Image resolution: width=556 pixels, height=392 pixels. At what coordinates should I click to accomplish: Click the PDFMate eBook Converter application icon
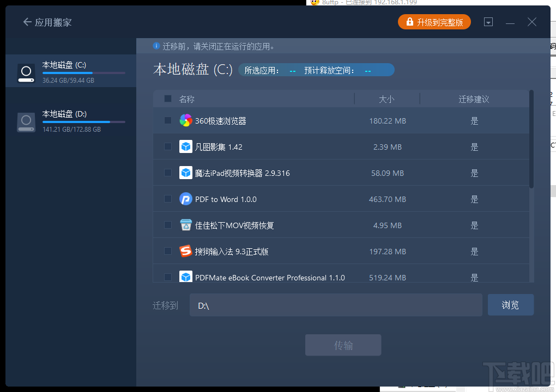tap(186, 277)
